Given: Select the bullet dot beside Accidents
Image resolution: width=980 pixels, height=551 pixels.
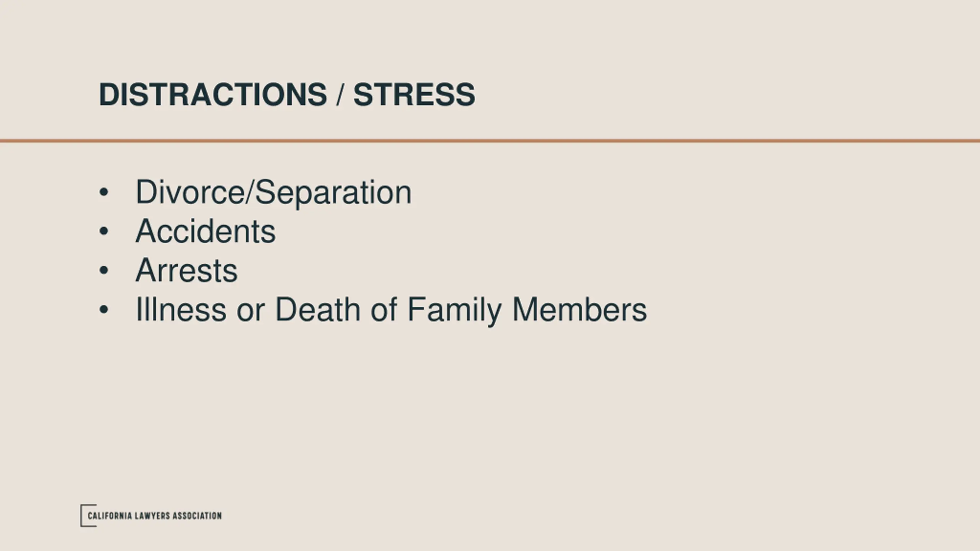Looking at the screenshot, I should [104, 231].
